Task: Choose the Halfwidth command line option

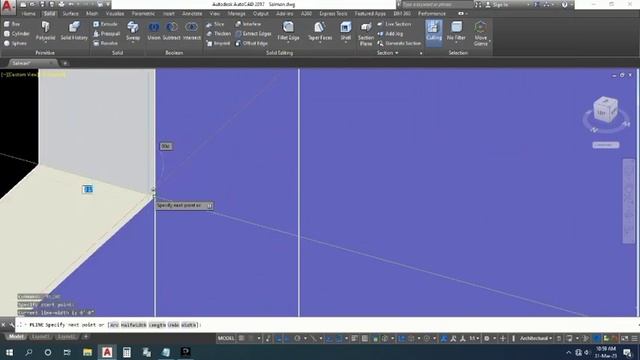Action: click(133, 325)
